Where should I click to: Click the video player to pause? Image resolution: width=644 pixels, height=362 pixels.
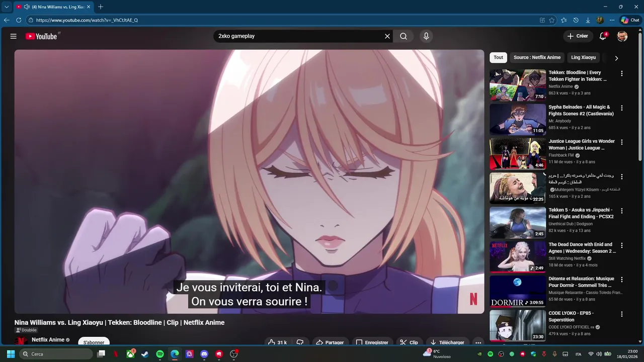point(249,182)
